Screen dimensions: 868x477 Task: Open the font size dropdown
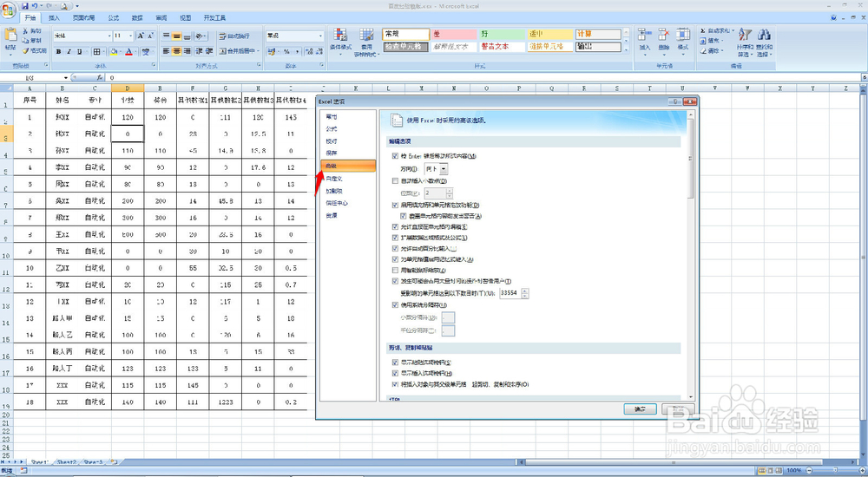[131, 36]
